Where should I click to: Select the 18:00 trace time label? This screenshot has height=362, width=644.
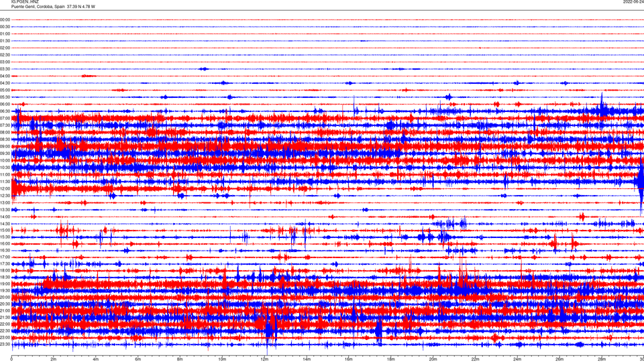click(x=5, y=270)
